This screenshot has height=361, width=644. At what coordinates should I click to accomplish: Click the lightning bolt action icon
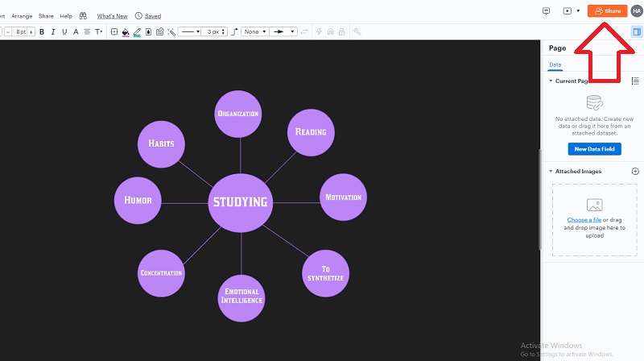pos(319,31)
